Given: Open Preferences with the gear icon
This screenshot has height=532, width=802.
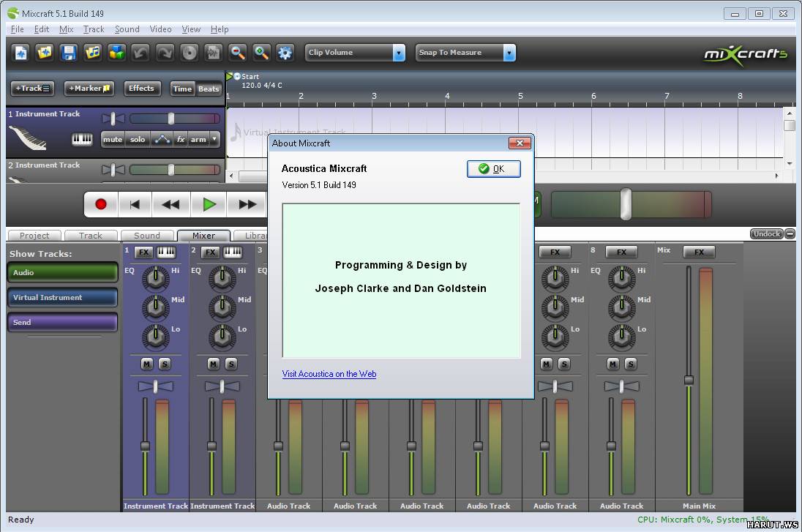Looking at the screenshot, I should tap(285, 53).
